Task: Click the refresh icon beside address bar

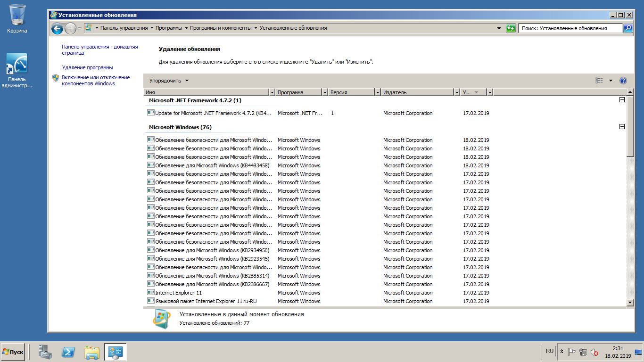Action: pyautogui.click(x=511, y=28)
